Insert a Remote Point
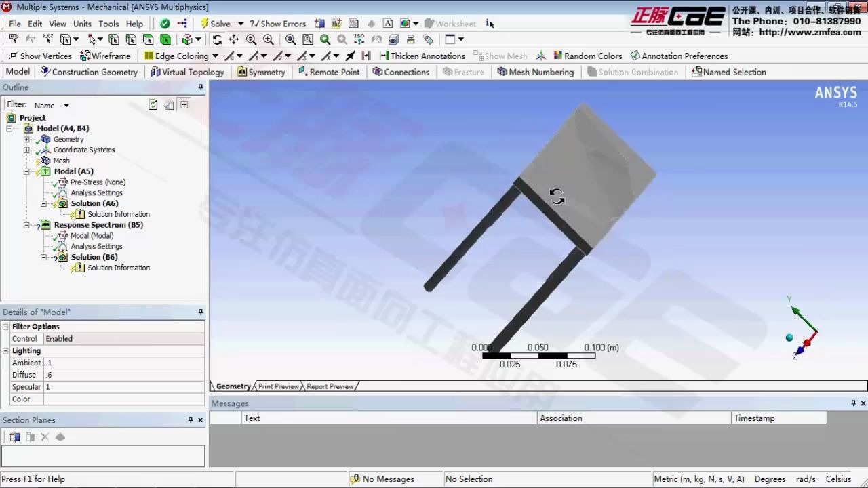The image size is (868, 488). tap(330, 72)
